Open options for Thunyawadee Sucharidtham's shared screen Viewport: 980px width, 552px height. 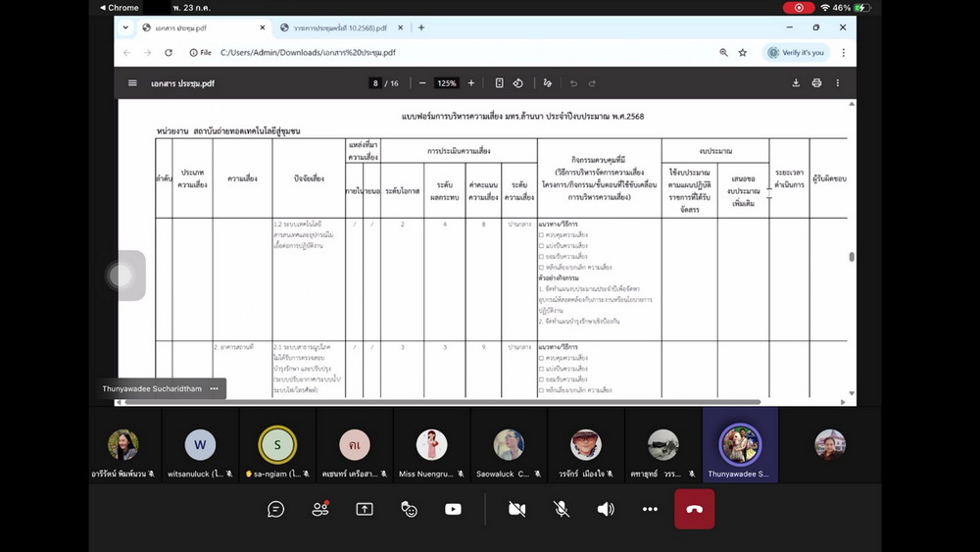click(x=215, y=388)
